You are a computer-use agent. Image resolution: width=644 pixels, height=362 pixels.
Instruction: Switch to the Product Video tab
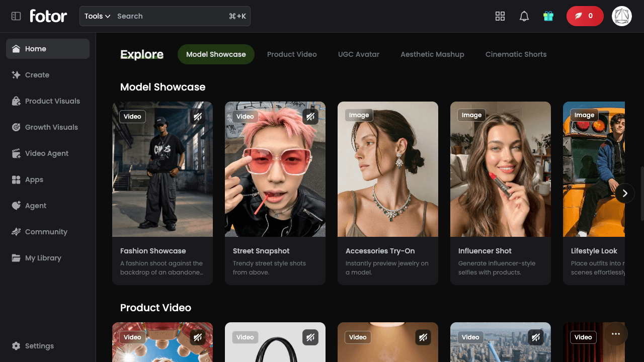[292, 54]
